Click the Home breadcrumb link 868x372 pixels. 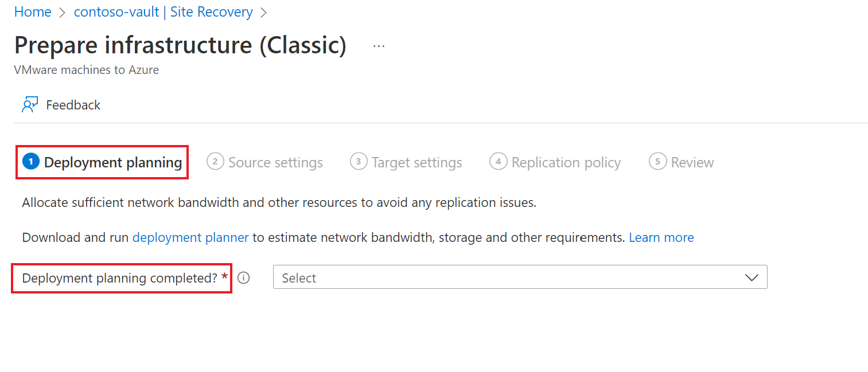pyautogui.click(x=33, y=12)
